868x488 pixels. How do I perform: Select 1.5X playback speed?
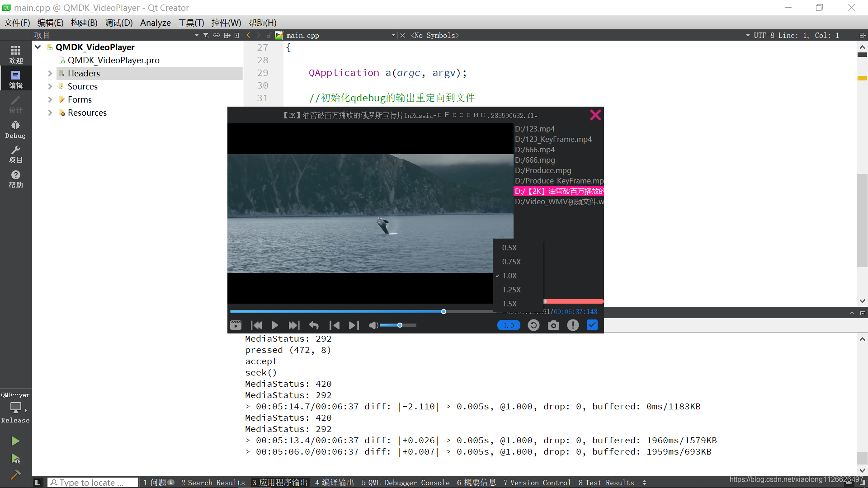509,303
